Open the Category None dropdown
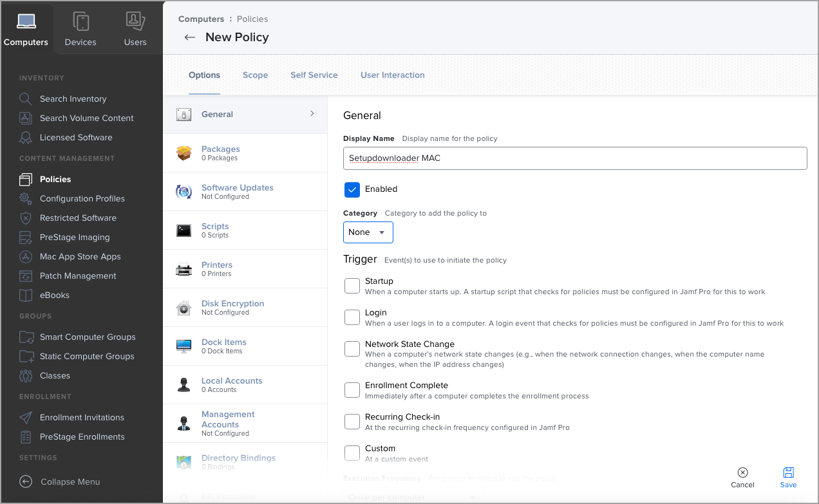Viewport: 819px width, 504px height. tap(368, 232)
